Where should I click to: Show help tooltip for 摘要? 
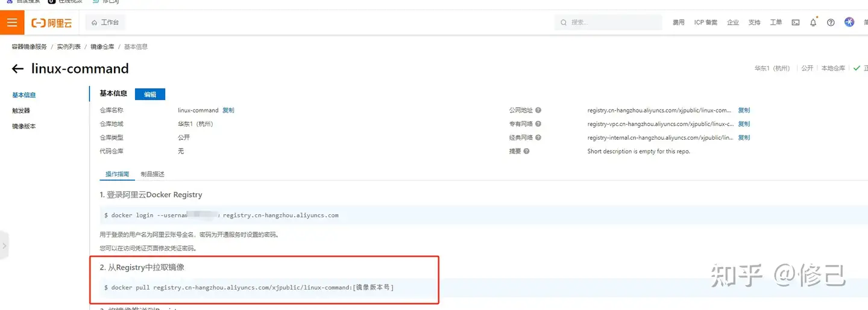(x=526, y=152)
